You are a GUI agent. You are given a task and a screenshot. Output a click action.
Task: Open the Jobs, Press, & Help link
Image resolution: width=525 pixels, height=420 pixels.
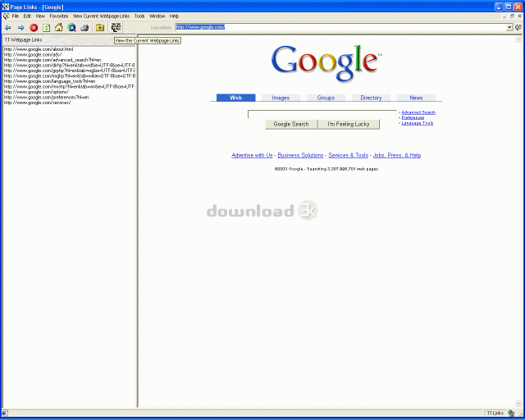coord(397,155)
